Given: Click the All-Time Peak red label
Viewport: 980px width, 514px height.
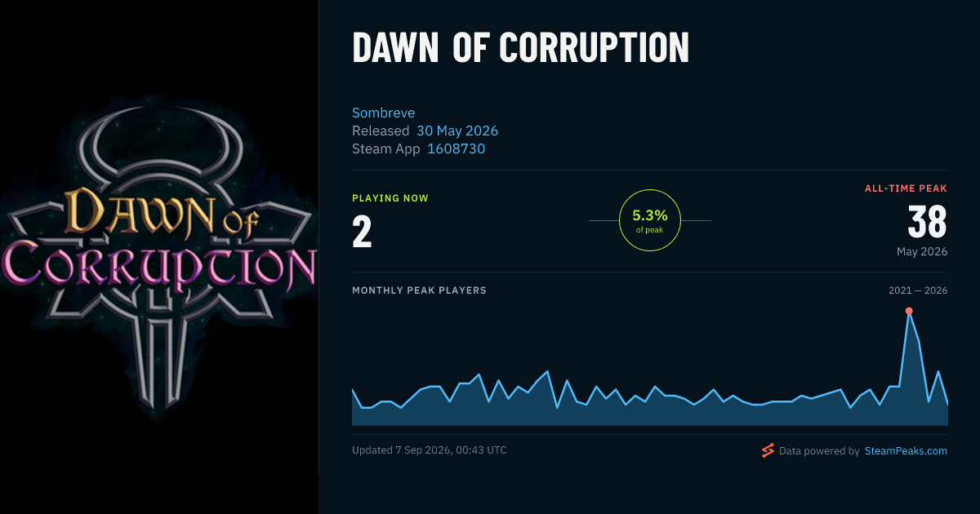Looking at the screenshot, I should [x=906, y=188].
